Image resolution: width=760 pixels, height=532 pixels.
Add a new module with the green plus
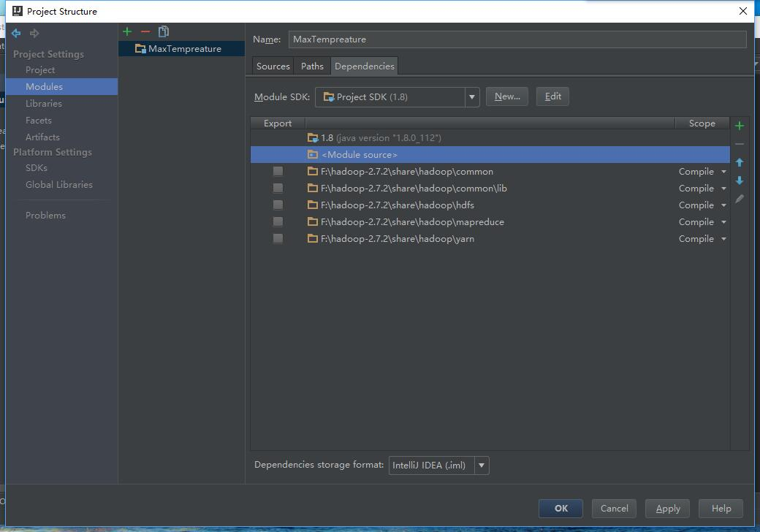click(127, 31)
